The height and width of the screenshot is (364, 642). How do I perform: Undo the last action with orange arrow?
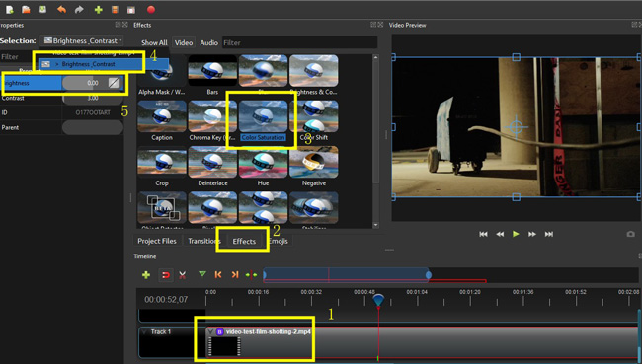click(61, 10)
